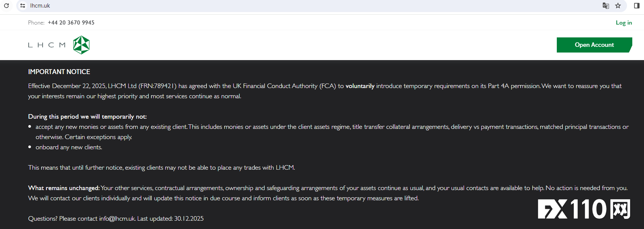This screenshot has height=229, width=644.
Task: Click the phone number +44 20 3670 9945
Action: [x=71, y=23]
